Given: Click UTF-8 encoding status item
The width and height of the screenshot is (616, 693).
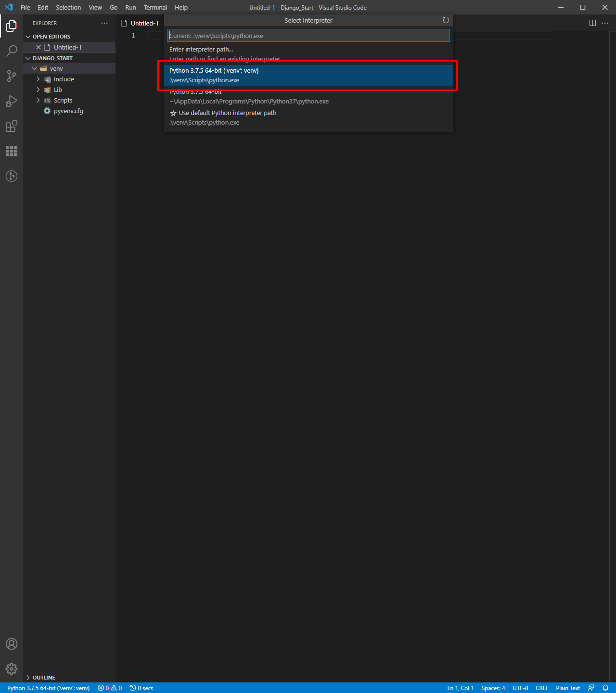Looking at the screenshot, I should pyautogui.click(x=520, y=688).
